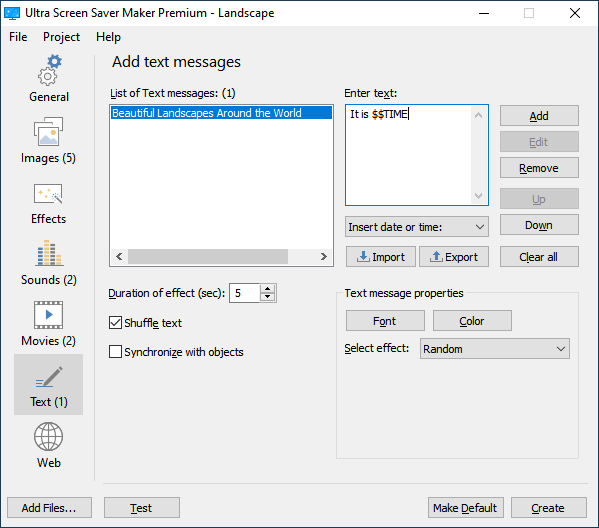Click right arrow of message list scrollbar
The image size is (599, 528).
[x=324, y=256]
